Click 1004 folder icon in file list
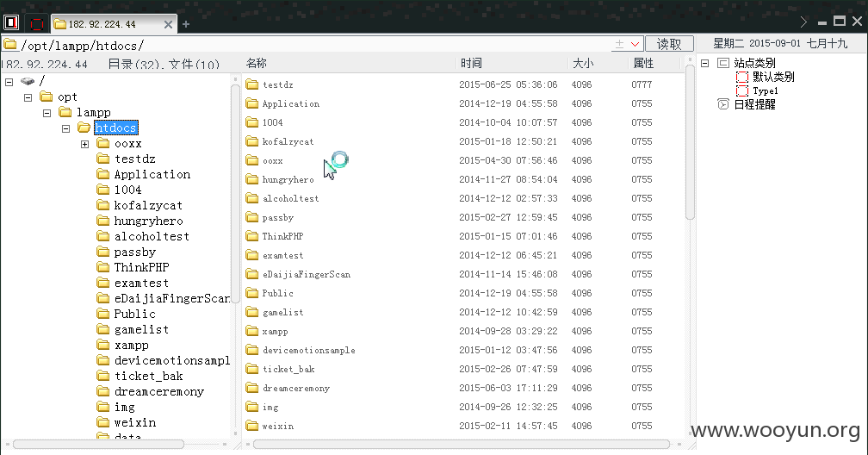This screenshot has height=455, width=868. click(251, 122)
